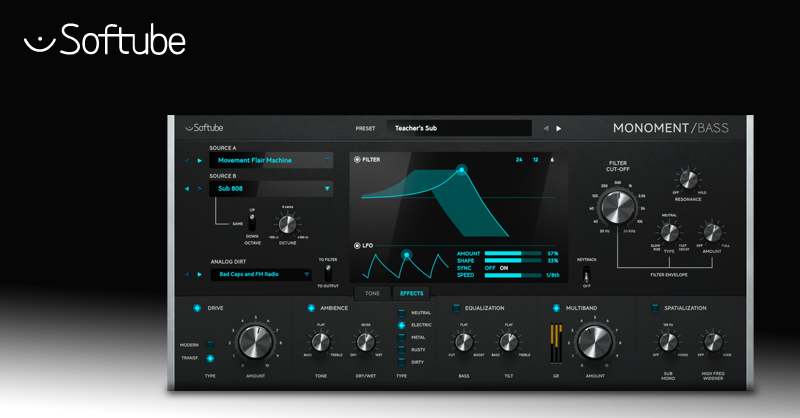Flip the To Filter/To Output switch

(x=328, y=273)
